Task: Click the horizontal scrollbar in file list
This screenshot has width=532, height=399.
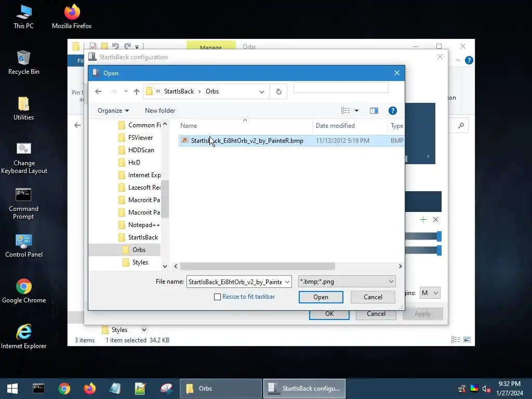Action: (x=258, y=267)
